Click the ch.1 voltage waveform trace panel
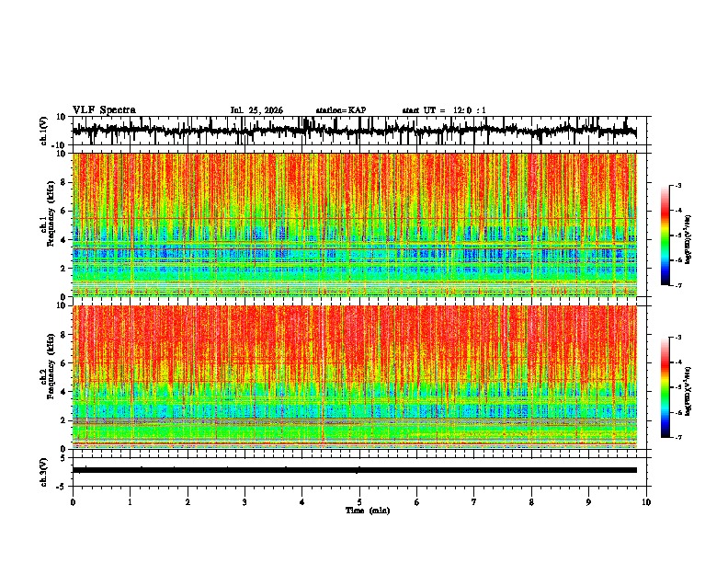 (x=359, y=131)
